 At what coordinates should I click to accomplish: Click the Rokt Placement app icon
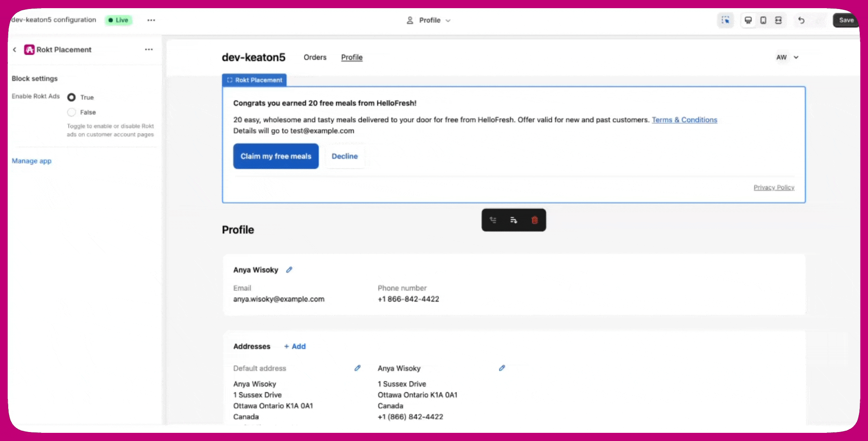29,49
